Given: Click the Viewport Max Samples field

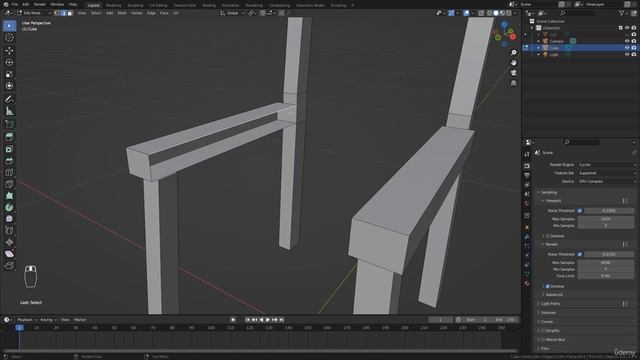Looking at the screenshot, I should pyautogui.click(x=606, y=219).
